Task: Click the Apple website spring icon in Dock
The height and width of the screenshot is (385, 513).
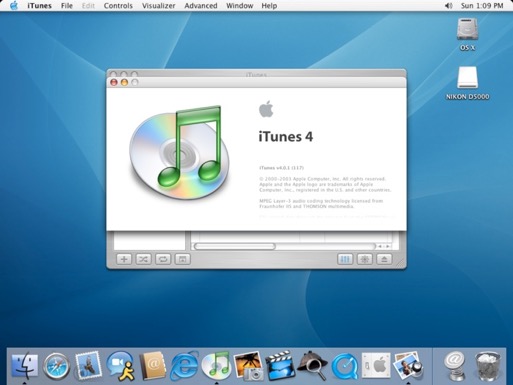Action: click(455, 366)
